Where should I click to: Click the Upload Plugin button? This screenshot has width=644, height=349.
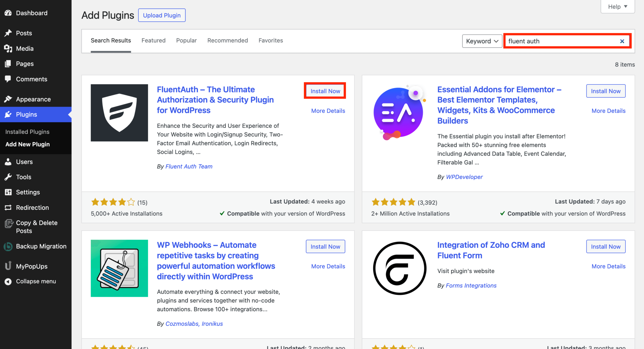click(162, 15)
